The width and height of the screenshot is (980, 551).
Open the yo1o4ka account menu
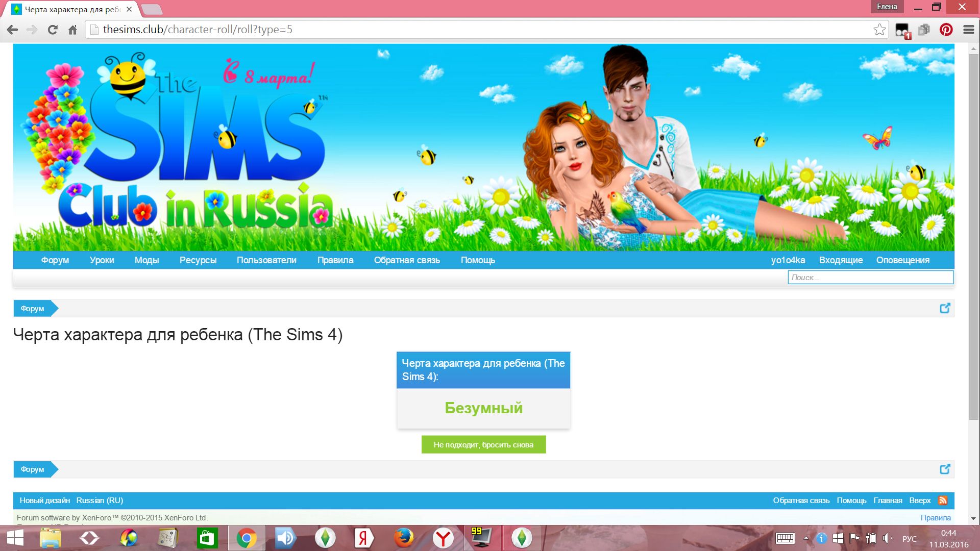click(x=788, y=260)
